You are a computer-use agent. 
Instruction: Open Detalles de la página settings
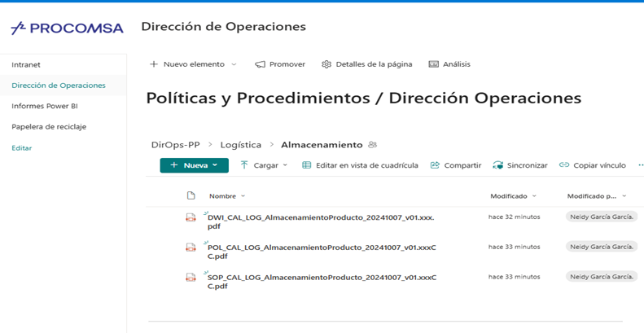click(x=366, y=64)
